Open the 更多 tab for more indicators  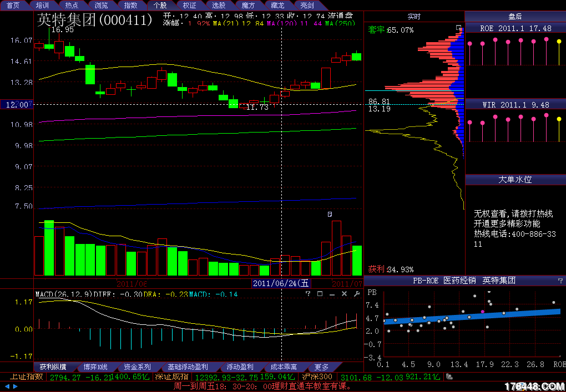[321, 367]
